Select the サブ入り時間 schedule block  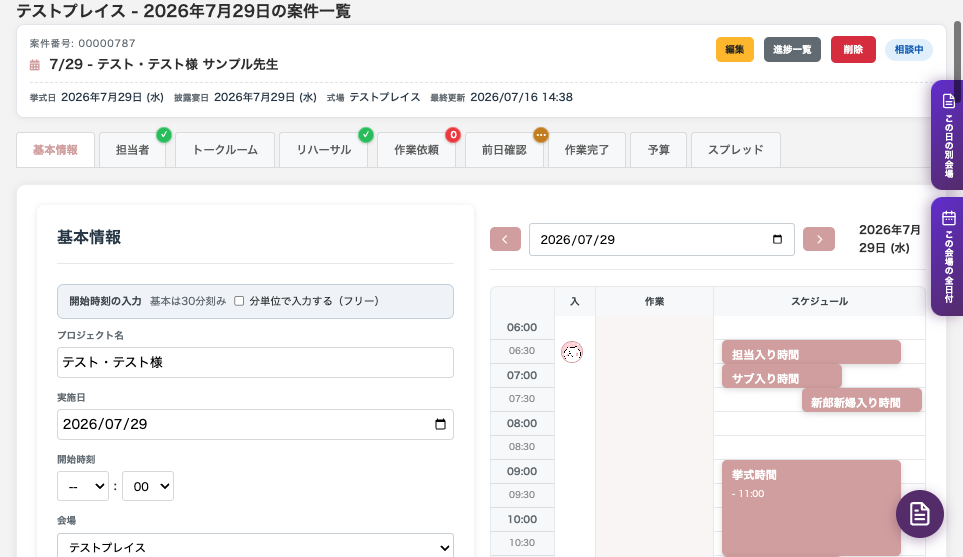[x=782, y=376]
